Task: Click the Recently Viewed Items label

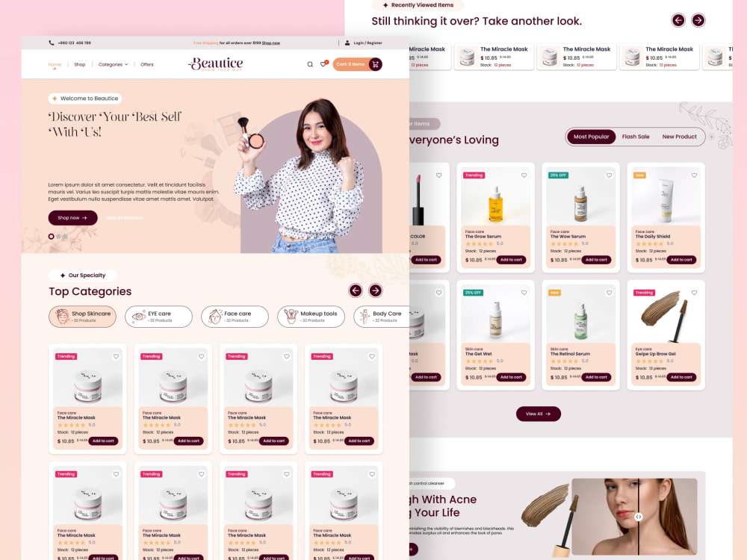Action: point(418,5)
